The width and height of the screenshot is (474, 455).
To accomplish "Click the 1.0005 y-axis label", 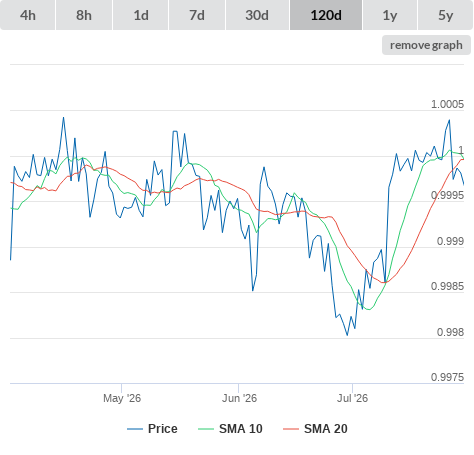I will tap(447, 104).
